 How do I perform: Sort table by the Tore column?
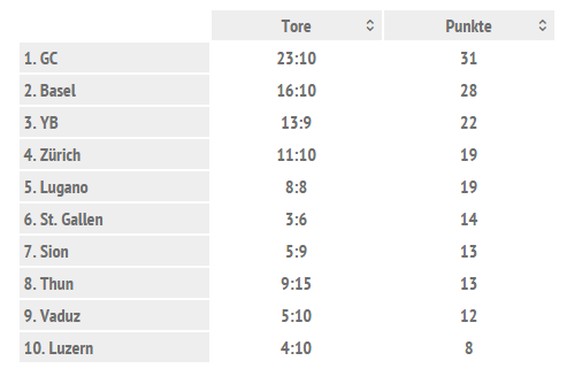click(x=297, y=25)
